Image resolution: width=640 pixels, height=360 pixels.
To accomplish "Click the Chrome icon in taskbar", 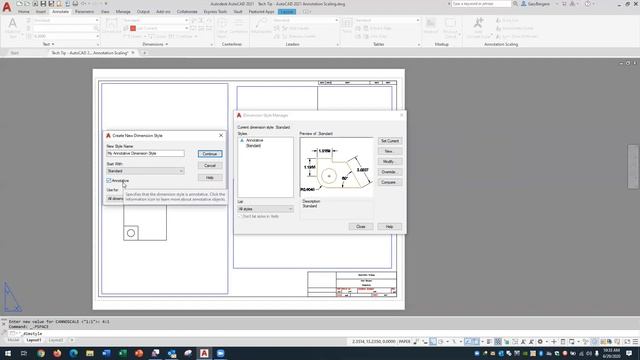I will (41, 353).
